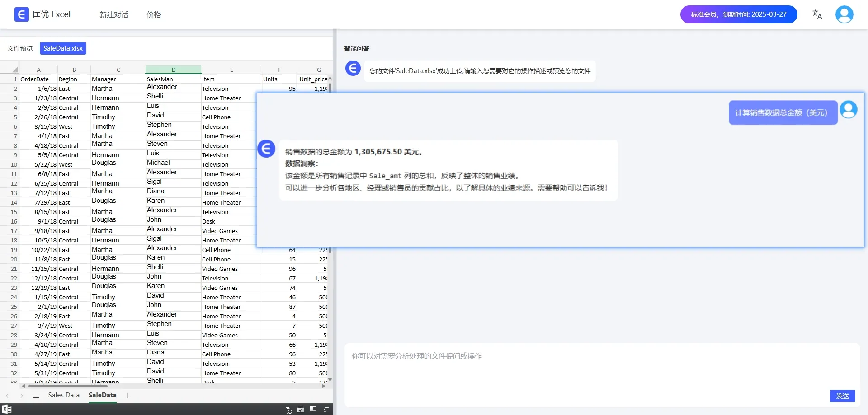
Task: Click the horizontal scrollbar thumb of spreadsheet
Action: (x=68, y=386)
